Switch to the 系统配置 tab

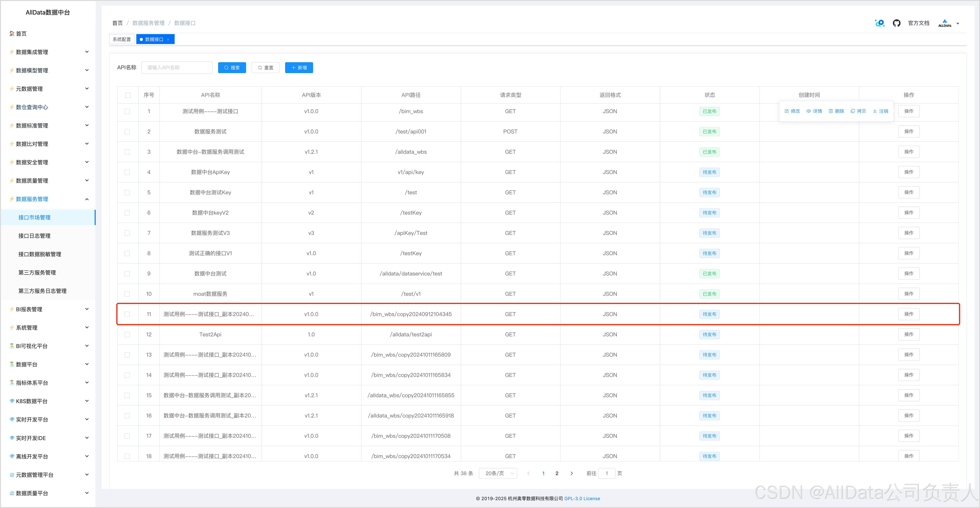pos(122,40)
